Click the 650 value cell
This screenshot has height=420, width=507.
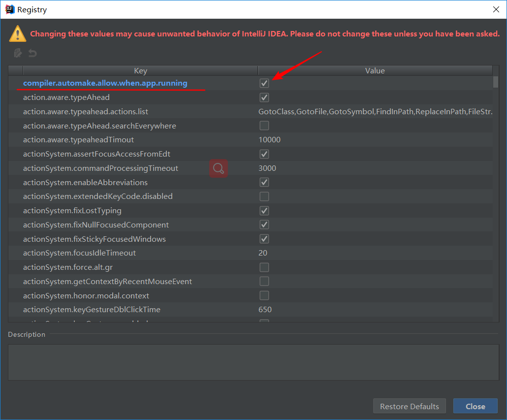[x=376, y=309]
